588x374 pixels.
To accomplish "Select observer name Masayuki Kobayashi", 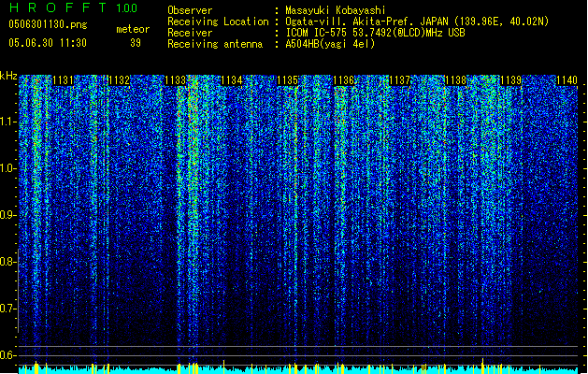I will click(336, 10).
